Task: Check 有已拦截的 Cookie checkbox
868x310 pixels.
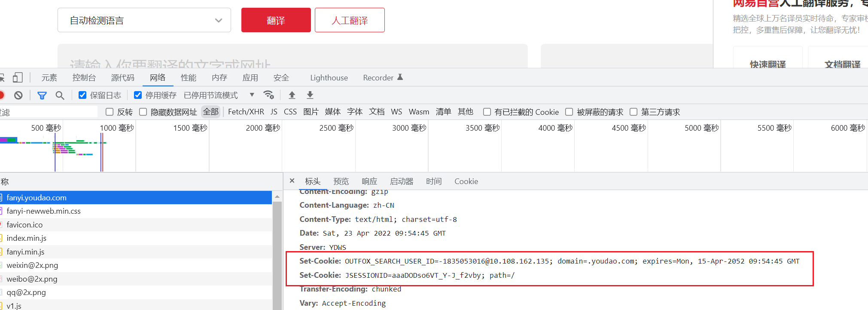Action: tap(487, 112)
